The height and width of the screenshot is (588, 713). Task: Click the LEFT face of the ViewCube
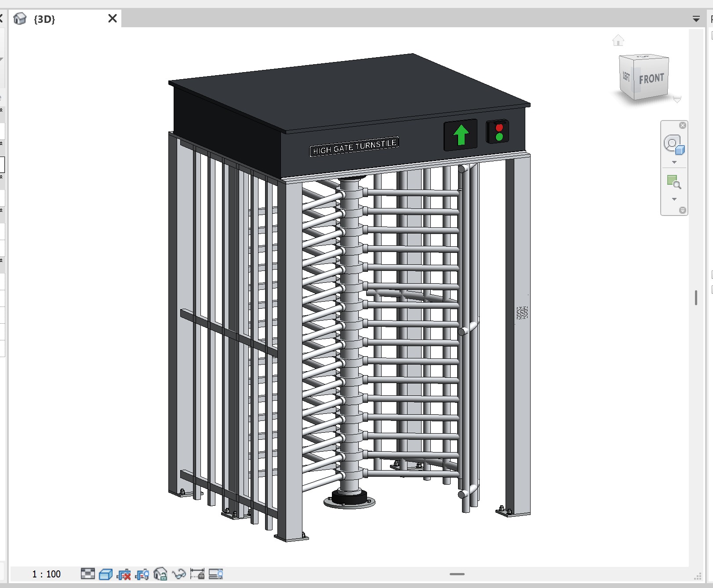coord(626,77)
